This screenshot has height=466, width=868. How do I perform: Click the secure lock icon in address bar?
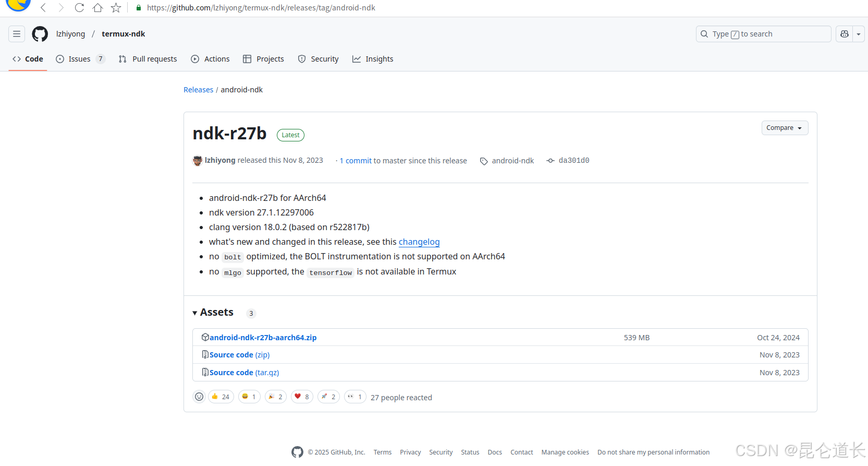point(138,8)
